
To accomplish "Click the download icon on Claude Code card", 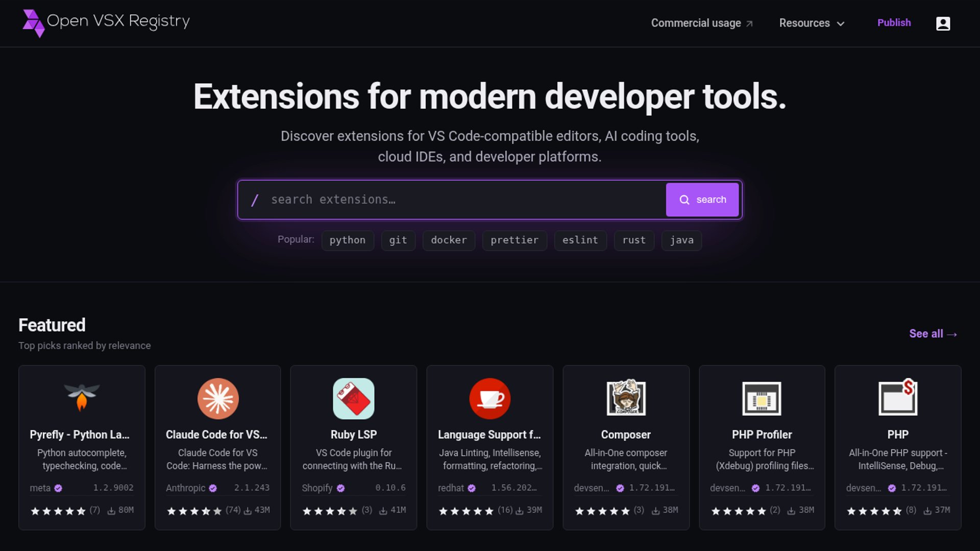I will (248, 511).
